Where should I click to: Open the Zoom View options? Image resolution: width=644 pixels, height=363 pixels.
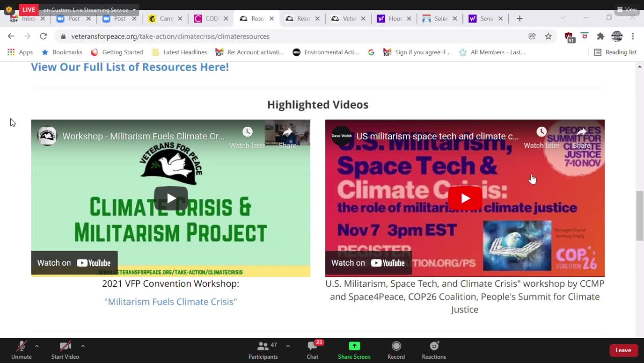pos(627,9)
